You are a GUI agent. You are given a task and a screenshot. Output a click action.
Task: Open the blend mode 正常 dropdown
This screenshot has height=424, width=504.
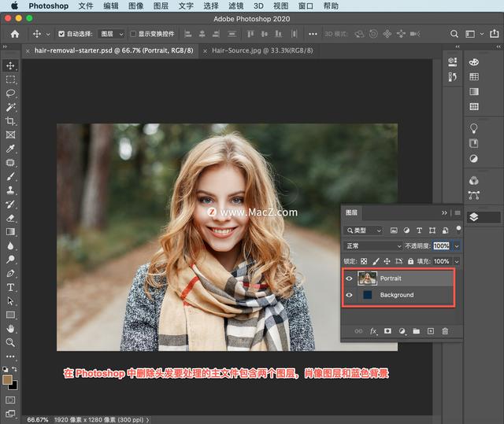(x=373, y=246)
